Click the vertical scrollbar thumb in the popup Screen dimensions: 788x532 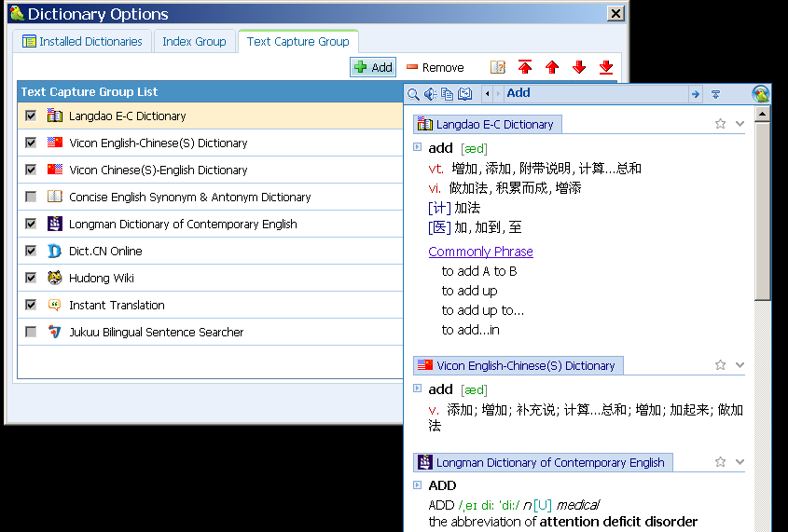(763, 211)
